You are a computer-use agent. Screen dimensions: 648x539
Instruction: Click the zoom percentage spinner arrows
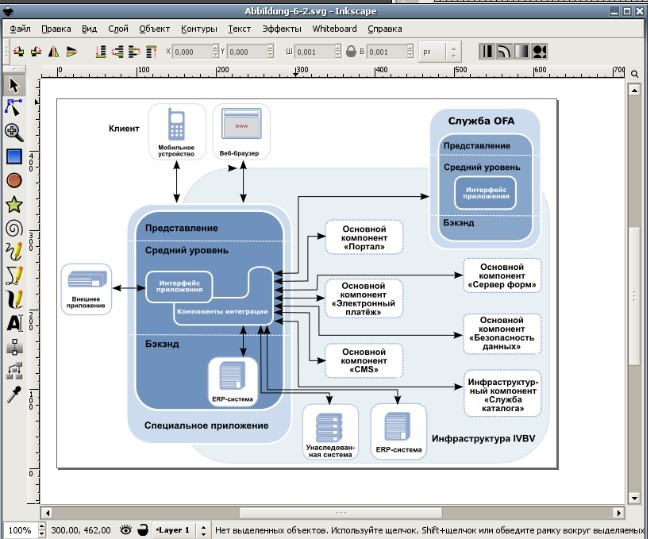coord(41,529)
